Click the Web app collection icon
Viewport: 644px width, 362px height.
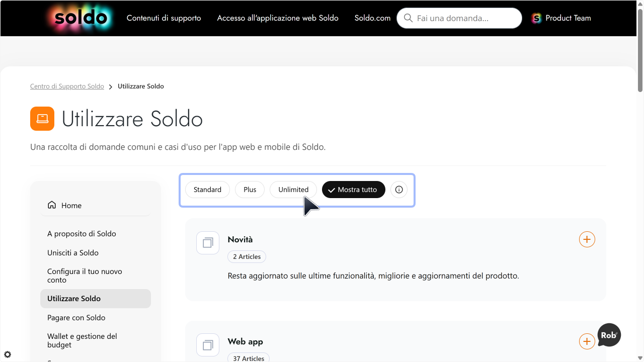tap(208, 345)
